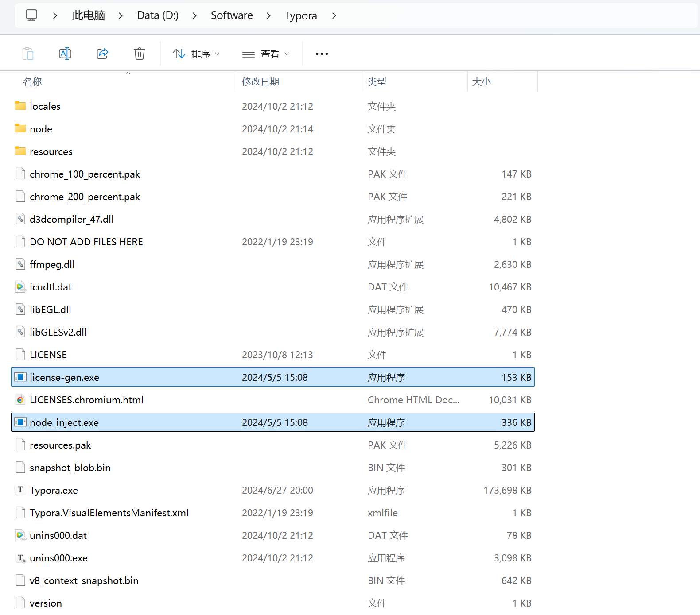Sort by 类型 column header
Screen dimensions: 700x615
click(377, 81)
